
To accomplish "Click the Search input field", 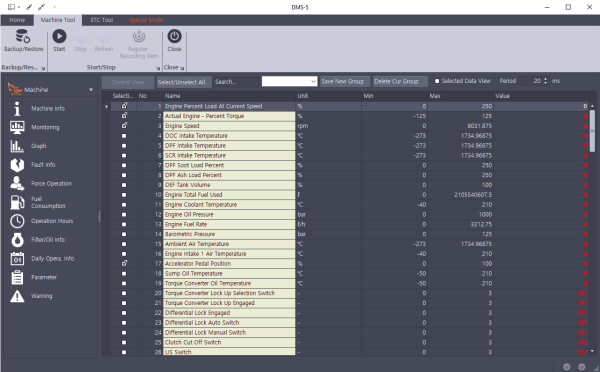I will click(237, 82).
